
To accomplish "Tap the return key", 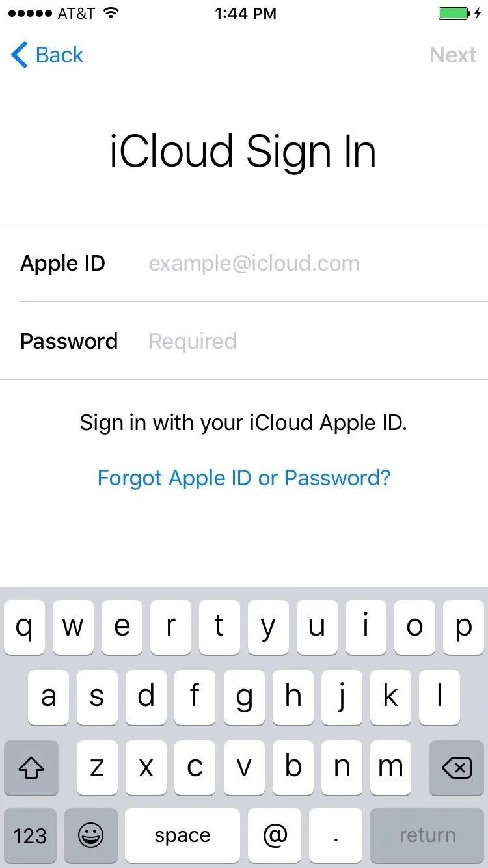I will click(427, 835).
